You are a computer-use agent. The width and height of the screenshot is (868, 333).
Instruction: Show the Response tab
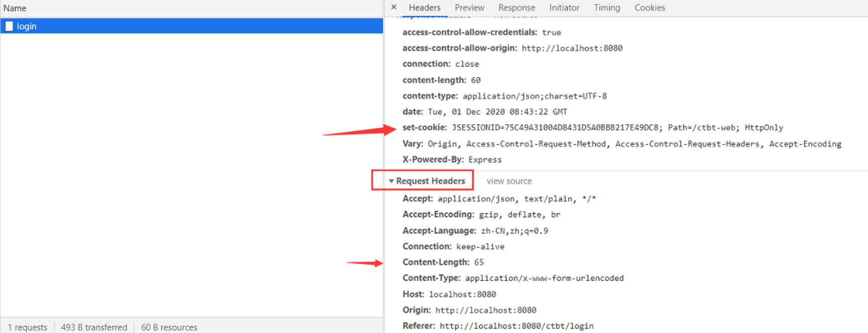(x=516, y=8)
